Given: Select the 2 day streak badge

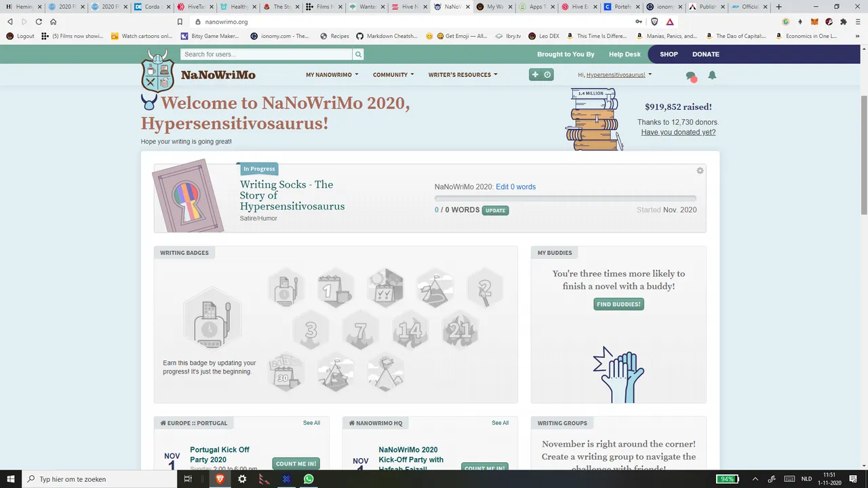Looking at the screenshot, I should [485, 287].
